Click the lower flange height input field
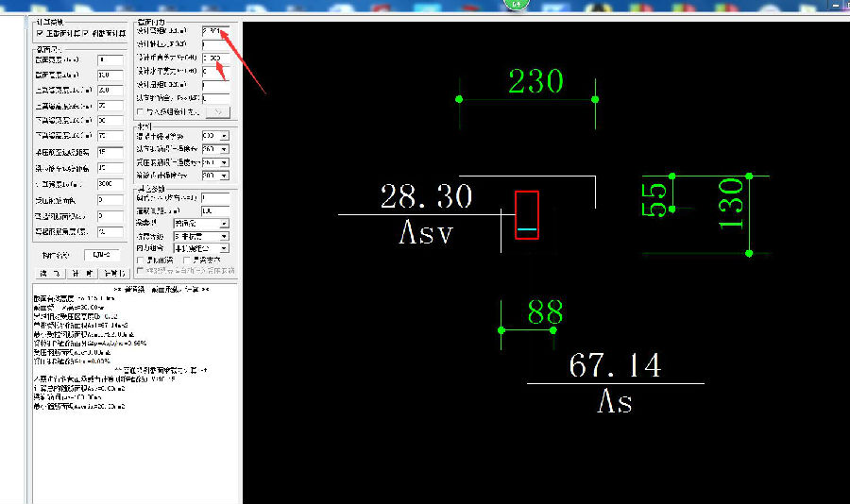Viewport: 850px width, 504px height. click(x=110, y=136)
